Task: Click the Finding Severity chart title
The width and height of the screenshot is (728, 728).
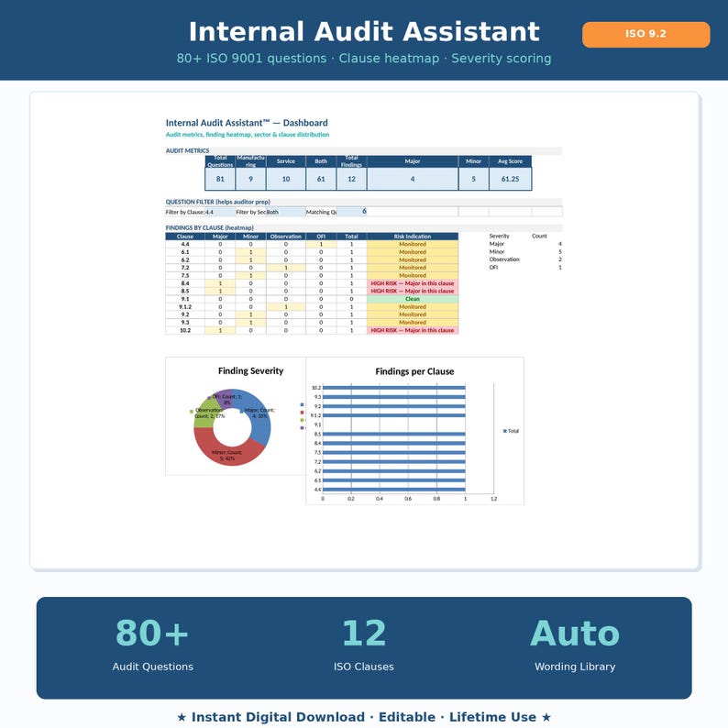Action: (x=250, y=370)
